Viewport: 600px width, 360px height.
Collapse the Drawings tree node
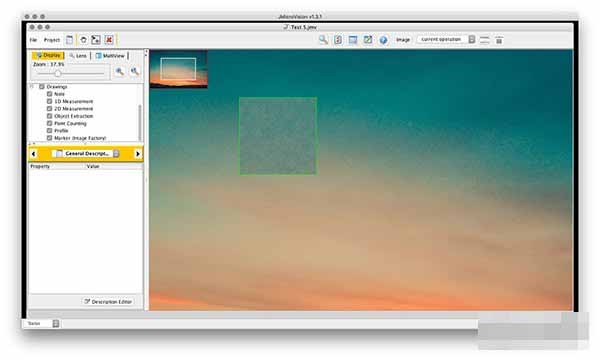pos(33,87)
